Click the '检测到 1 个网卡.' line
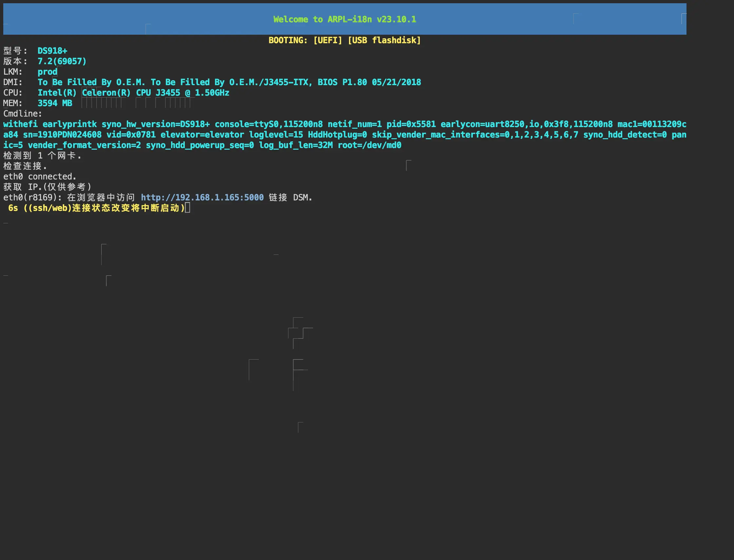The height and width of the screenshot is (560, 734). click(42, 156)
